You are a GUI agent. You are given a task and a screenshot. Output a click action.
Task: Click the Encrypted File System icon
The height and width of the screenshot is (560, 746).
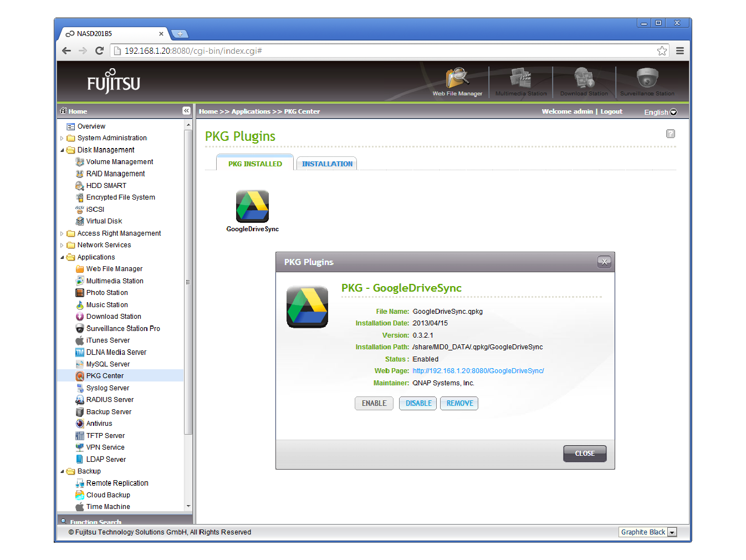click(80, 197)
